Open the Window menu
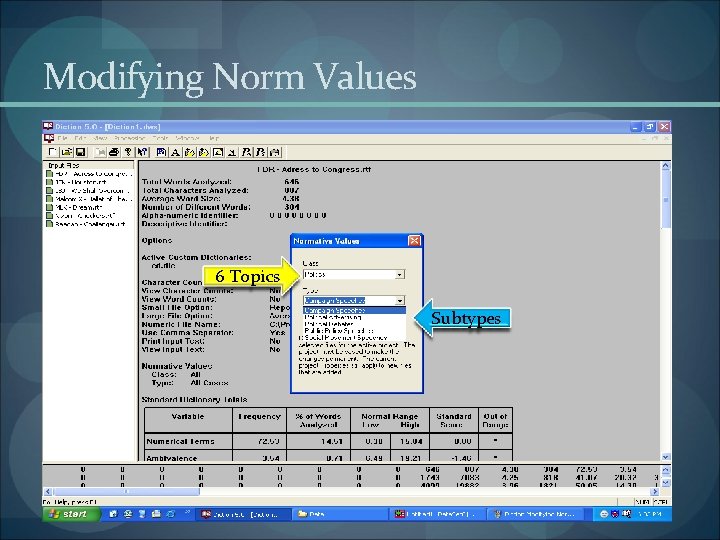The width and height of the screenshot is (720, 540). coord(186,138)
